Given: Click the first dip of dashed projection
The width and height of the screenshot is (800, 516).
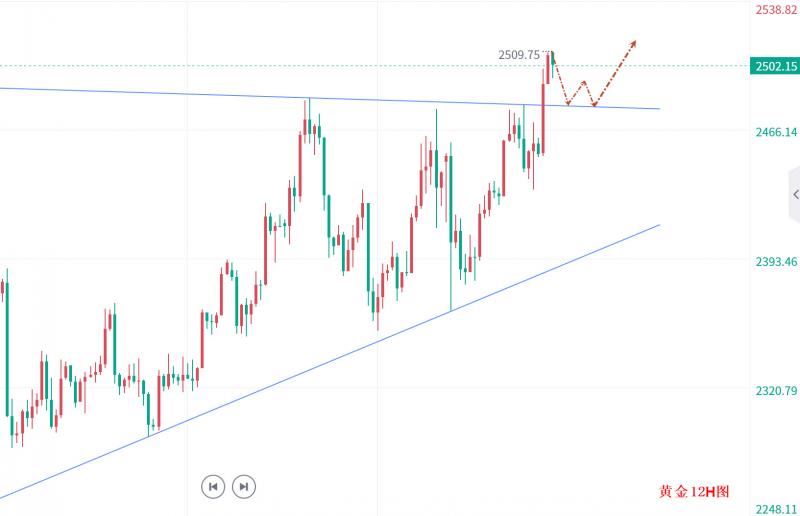Looking at the screenshot, I should pyautogui.click(x=568, y=103).
